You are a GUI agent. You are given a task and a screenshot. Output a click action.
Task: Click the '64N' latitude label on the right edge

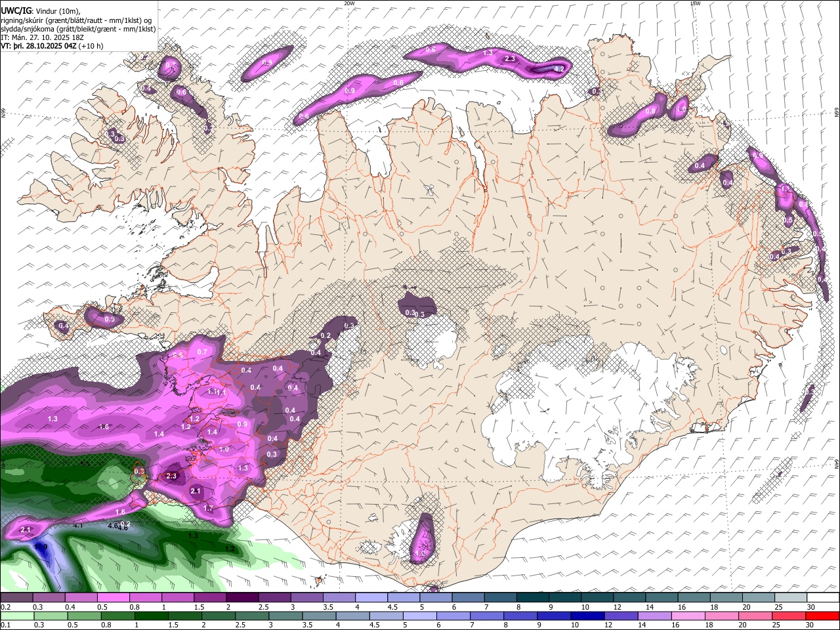click(837, 463)
